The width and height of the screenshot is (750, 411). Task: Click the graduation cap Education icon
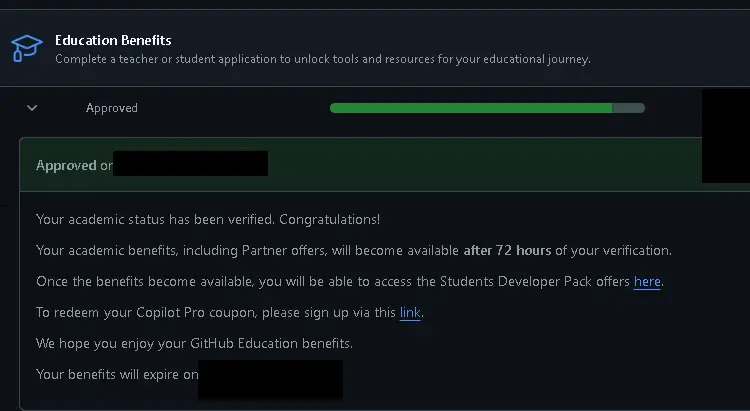26,48
